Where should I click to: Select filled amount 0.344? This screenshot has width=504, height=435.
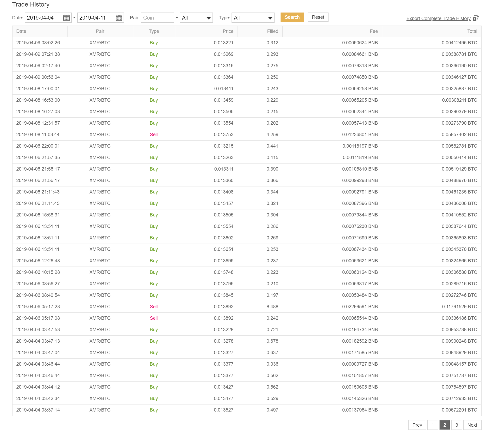(272, 192)
